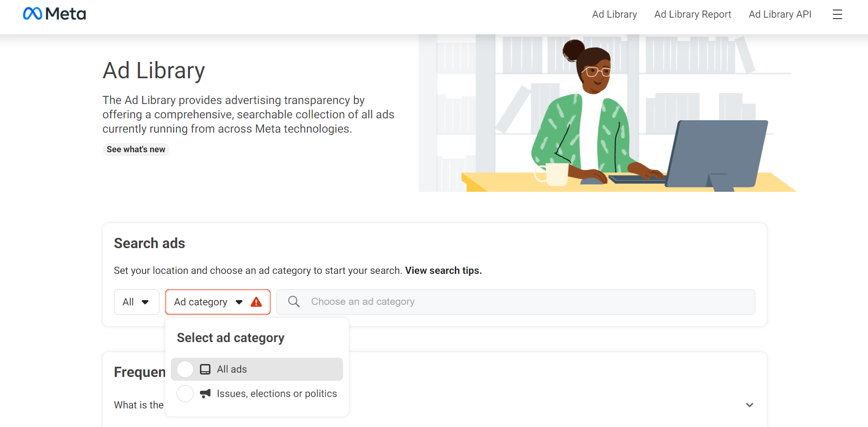
Task: Select Issues, elections or politics radio
Action: [185, 394]
